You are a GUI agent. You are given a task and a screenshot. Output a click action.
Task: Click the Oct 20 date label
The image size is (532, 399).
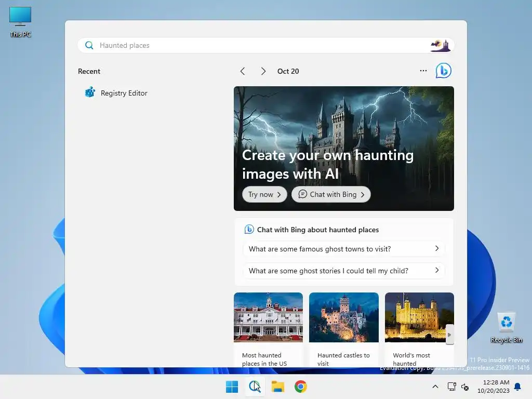(288, 71)
